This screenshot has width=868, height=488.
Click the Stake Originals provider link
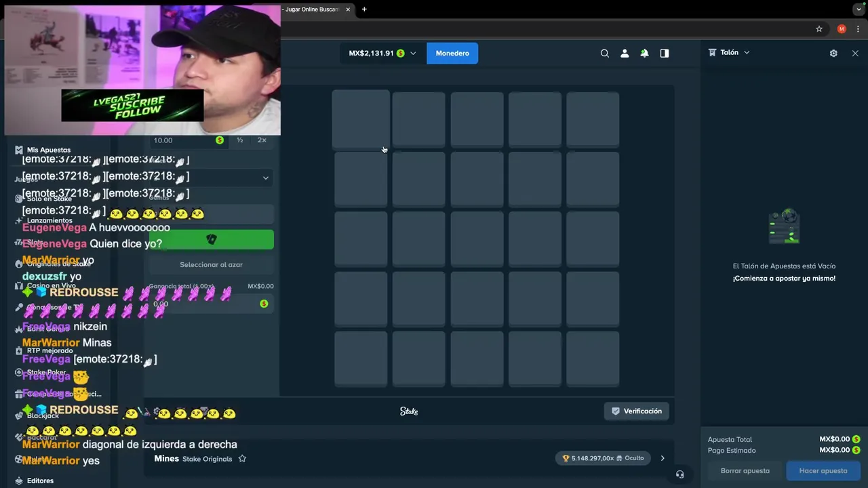(208, 459)
